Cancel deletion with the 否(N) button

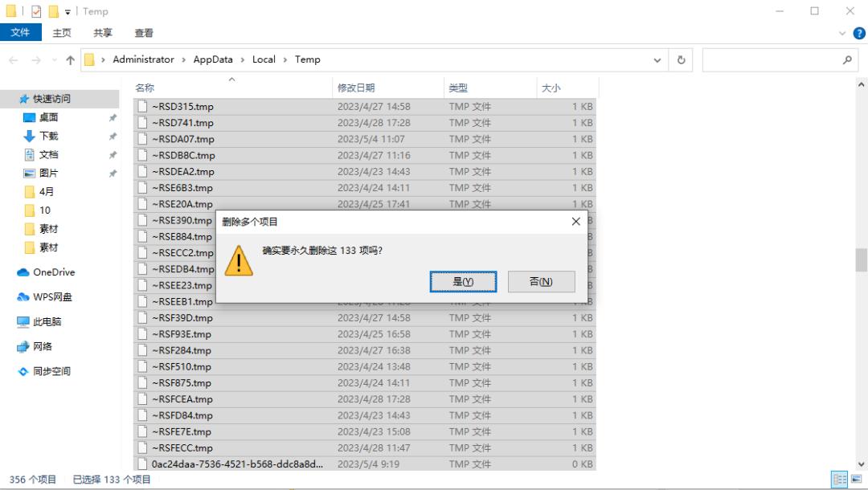[x=541, y=281]
